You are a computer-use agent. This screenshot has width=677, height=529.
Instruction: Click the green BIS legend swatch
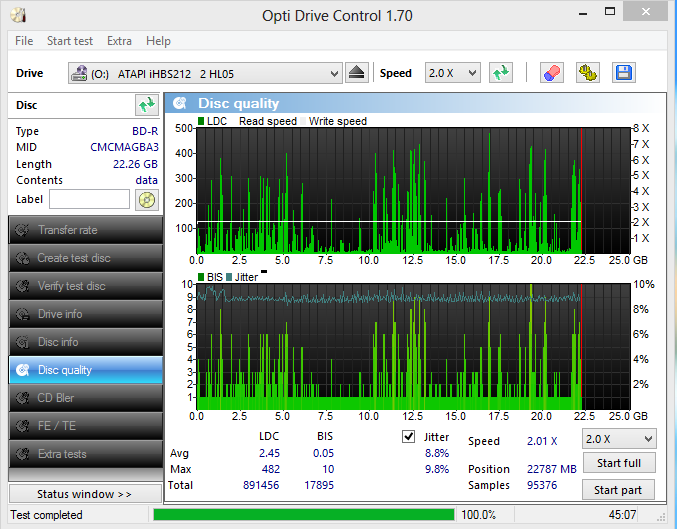pos(201,277)
